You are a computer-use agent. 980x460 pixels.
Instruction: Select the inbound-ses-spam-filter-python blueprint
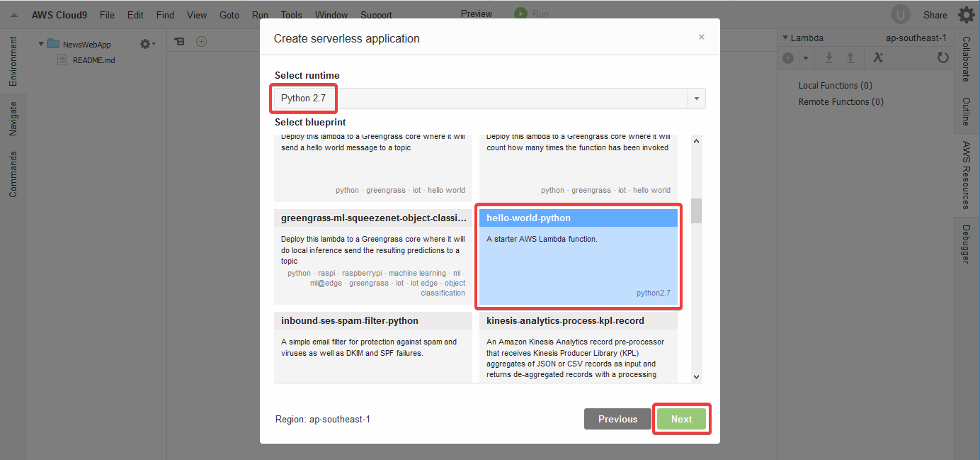tap(373, 347)
